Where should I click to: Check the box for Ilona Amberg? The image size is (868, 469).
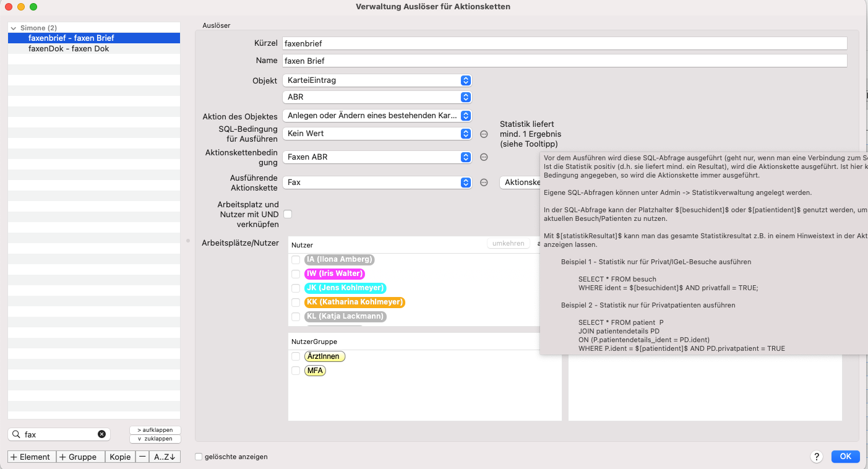point(296,260)
